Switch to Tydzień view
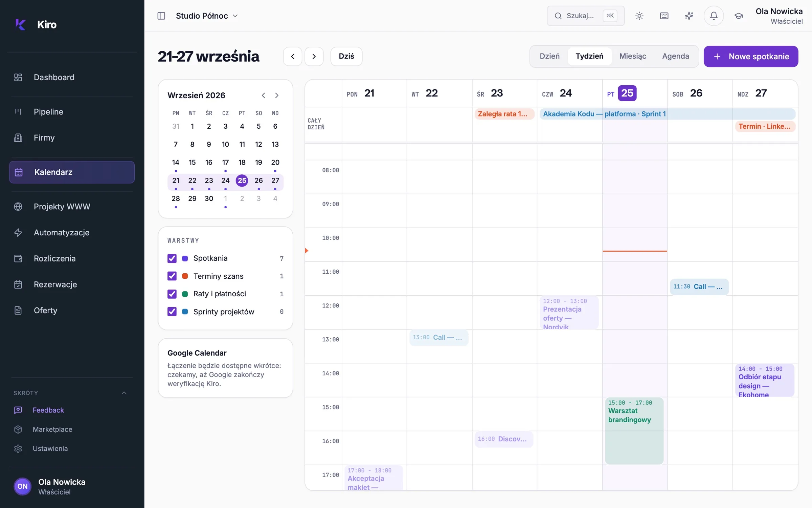The image size is (812, 508). tap(589, 56)
